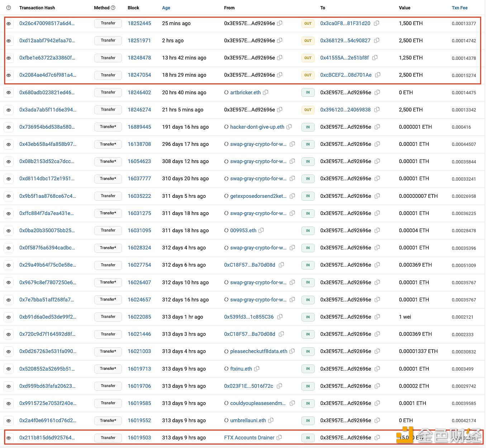Open transaction hash 0x26c470098517a6d4
Viewport: 486px width, 448px height.
coord(47,23)
